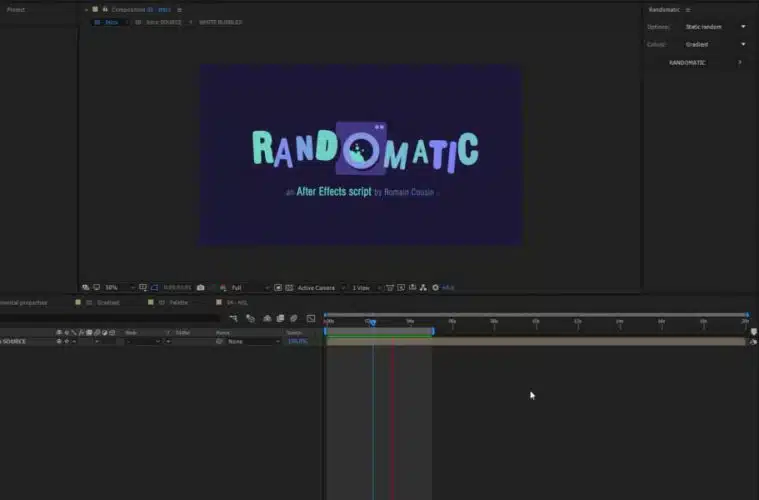Screen dimensions: 759x500
Task: Open the Static random options dropdown
Action: coord(716,27)
